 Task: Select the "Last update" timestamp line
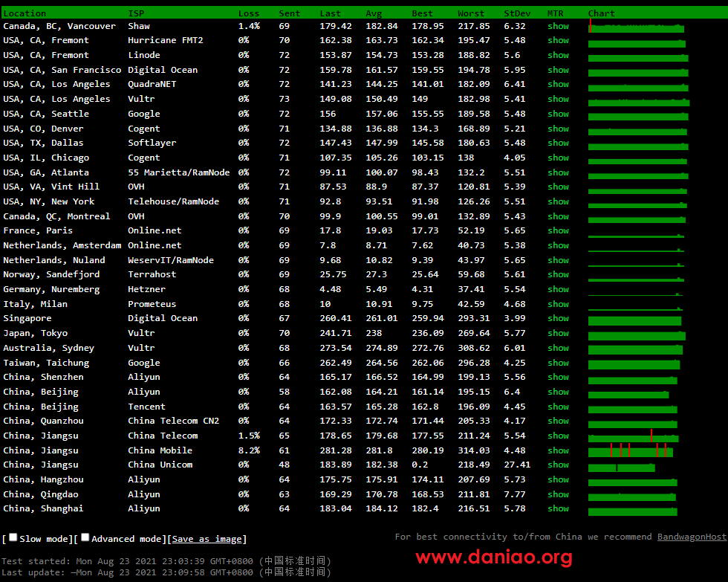[x=166, y=572]
